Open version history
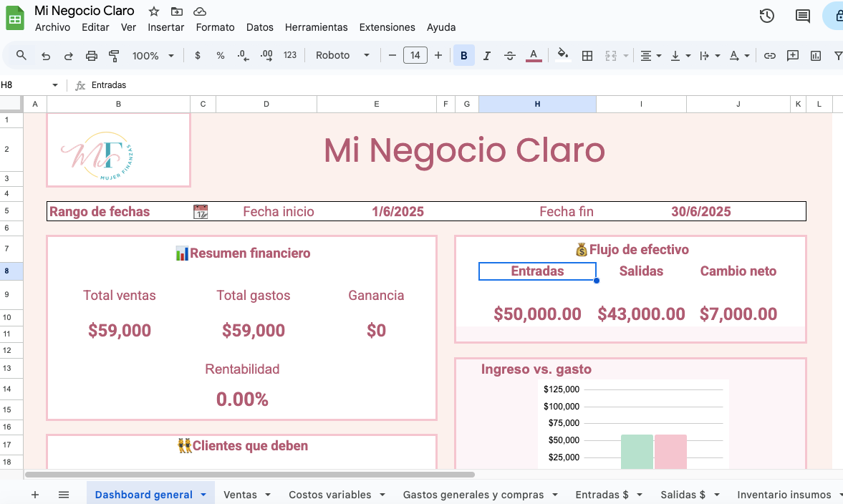The image size is (843, 504). pos(766,16)
